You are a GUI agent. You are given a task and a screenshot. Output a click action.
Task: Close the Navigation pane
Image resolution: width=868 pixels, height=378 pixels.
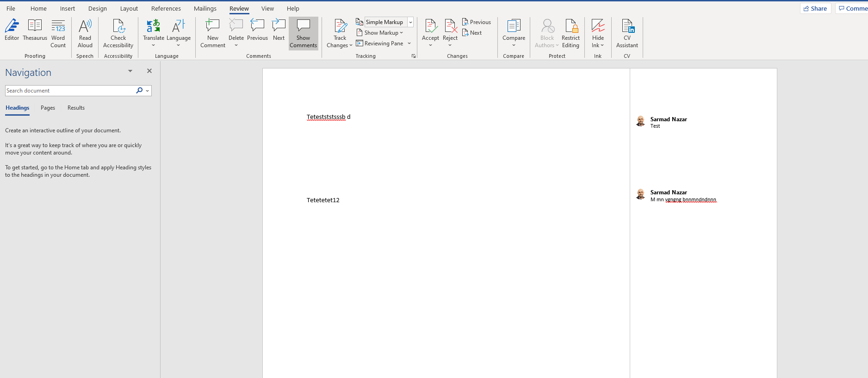[x=149, y=71]
